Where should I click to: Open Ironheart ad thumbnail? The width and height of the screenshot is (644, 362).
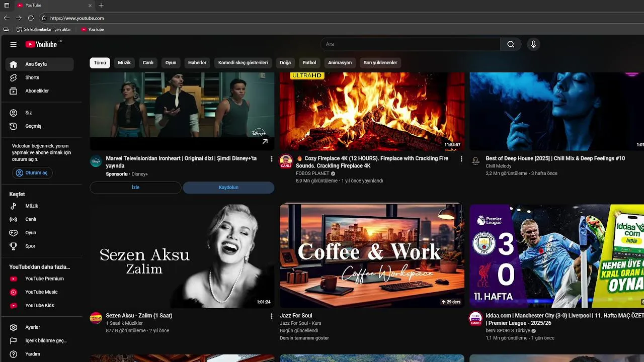click(182, 111)
